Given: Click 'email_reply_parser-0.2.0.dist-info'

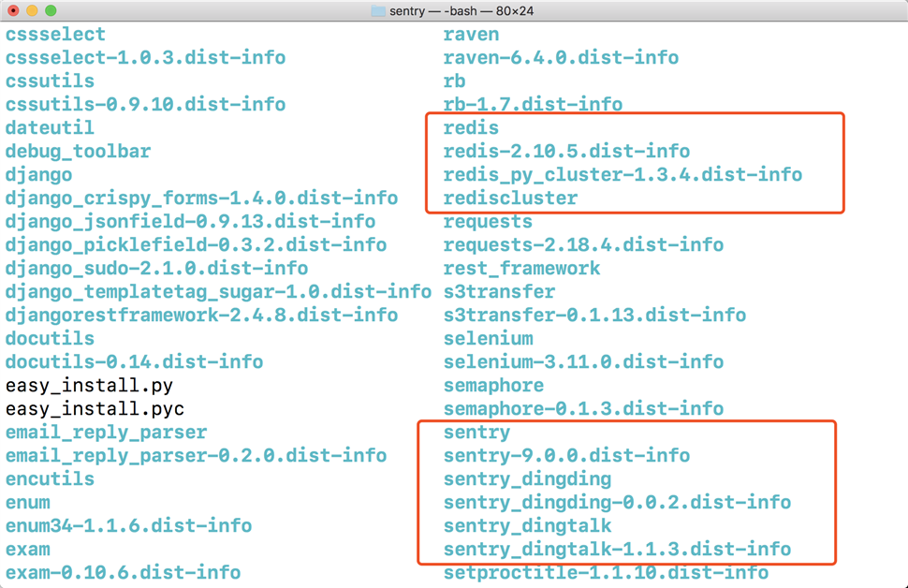Looking at the screenshot, I should point(196,456).
